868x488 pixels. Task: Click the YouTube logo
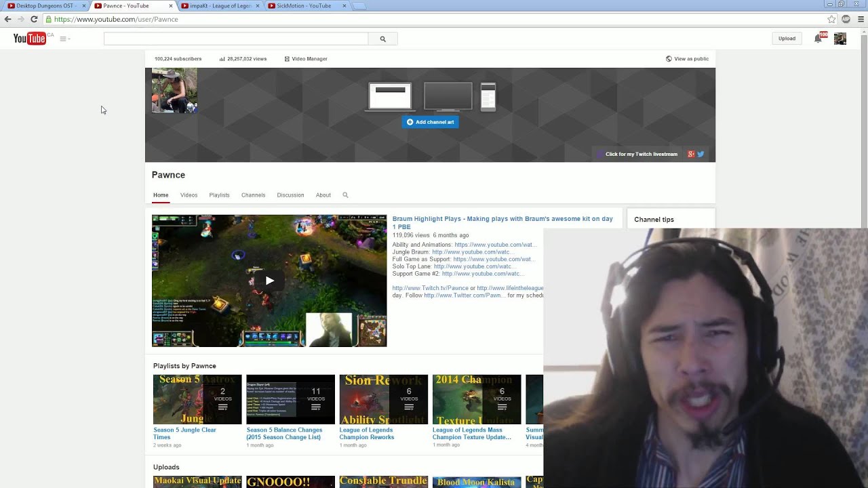[29, 39]
